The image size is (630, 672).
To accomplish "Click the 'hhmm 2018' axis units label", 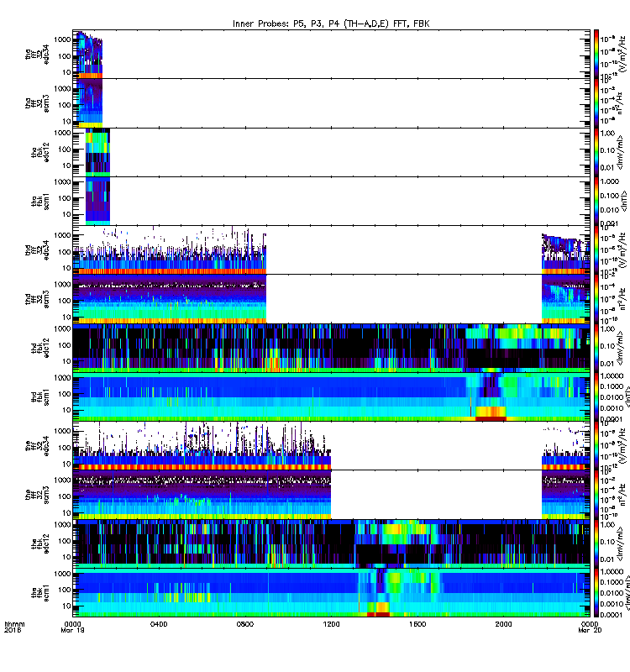I will pos(14,627).
